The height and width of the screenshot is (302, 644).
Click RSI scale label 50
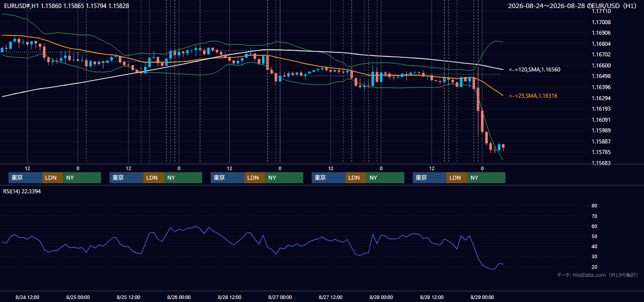click(594, 236)
